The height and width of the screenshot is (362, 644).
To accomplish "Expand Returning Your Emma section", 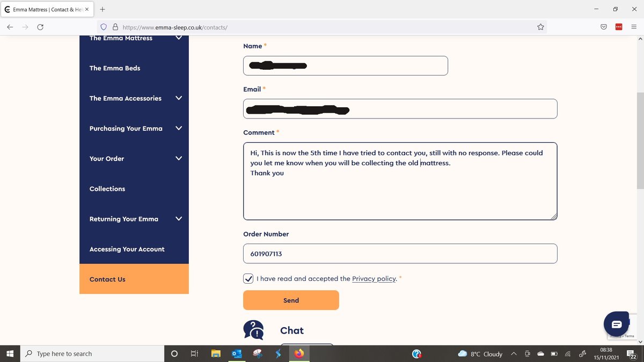I will [x=179, y=219].
